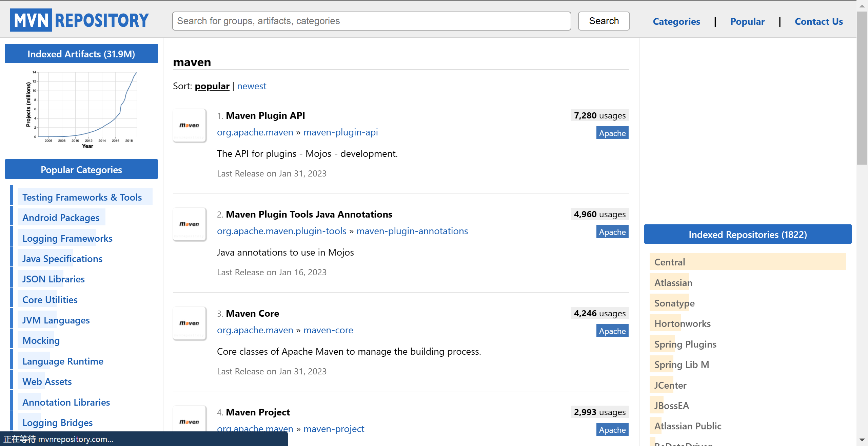Click the MVN Repository logo
Screen dimensions: 868x446
(x=80, y=20)
